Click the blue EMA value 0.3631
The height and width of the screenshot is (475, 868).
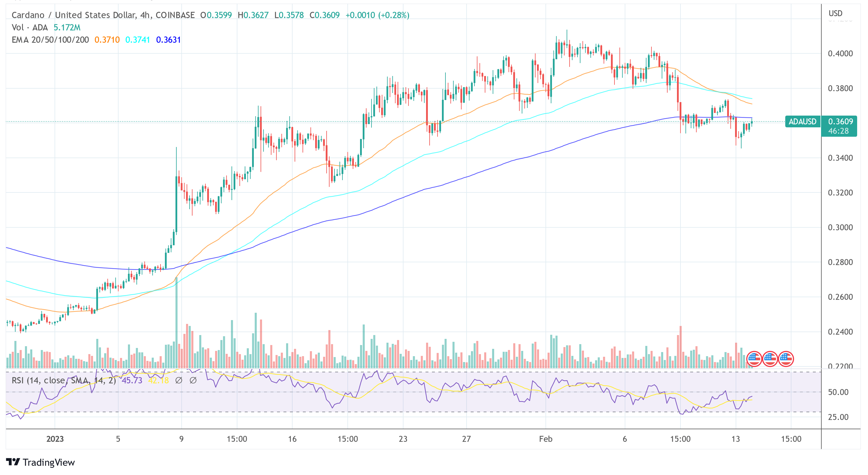[x=168, y=40]
